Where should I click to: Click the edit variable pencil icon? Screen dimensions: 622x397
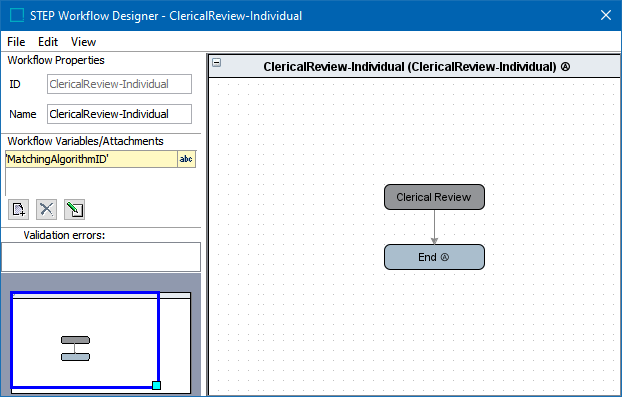pos(74,209)
